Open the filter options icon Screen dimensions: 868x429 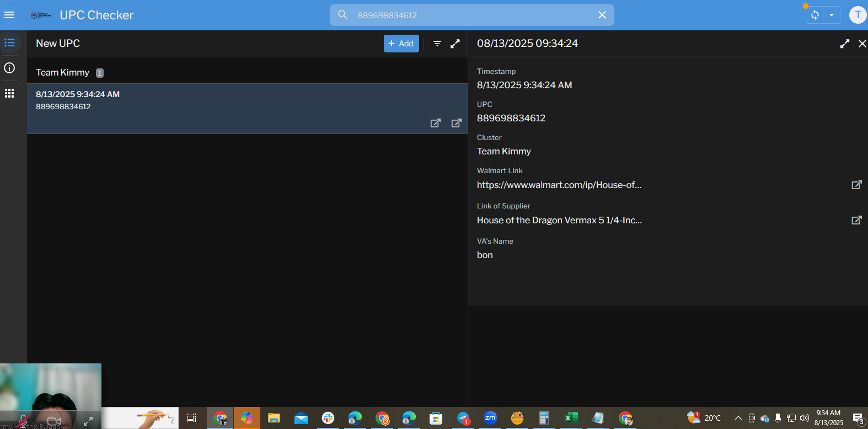point(437,44)
